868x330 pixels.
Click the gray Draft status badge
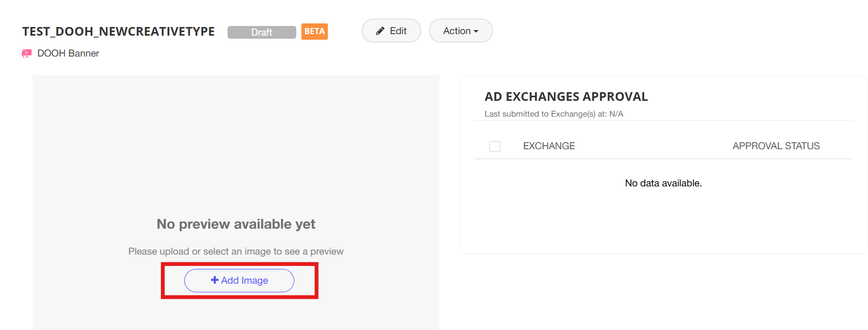262,32
